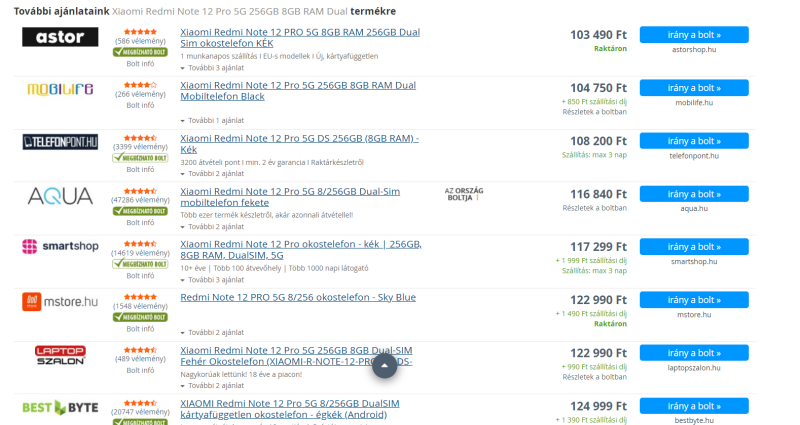Click mstore.hu's trusted shop badge
This screenshot has width=800, height=425.
(x=140, y=317)
